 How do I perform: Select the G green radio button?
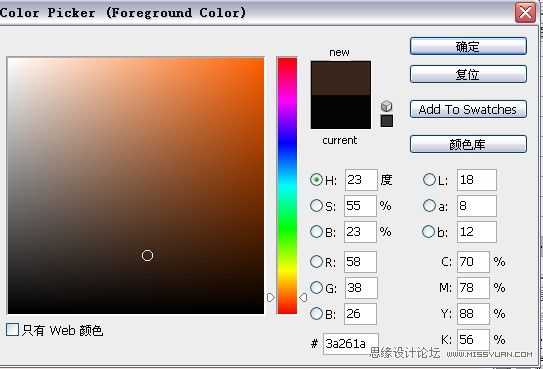[317, 287]
